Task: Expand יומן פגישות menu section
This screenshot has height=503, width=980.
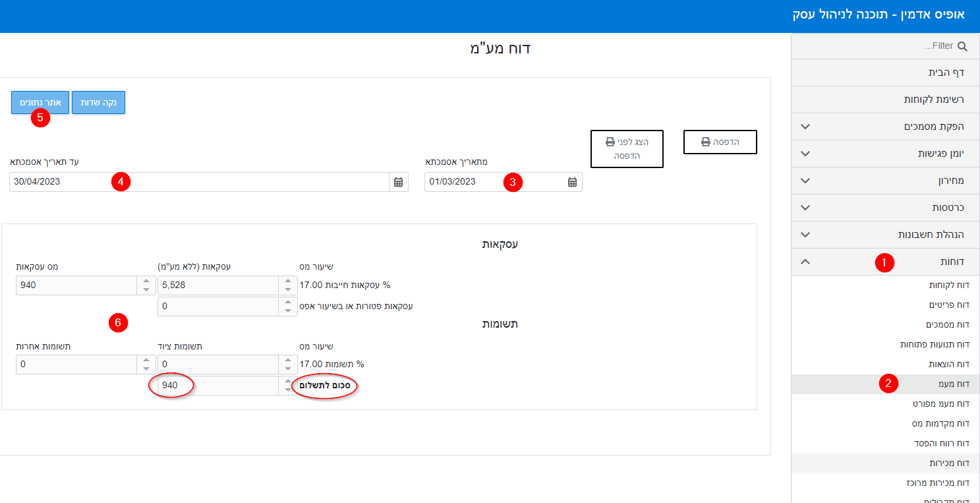Action: point(885,154)
